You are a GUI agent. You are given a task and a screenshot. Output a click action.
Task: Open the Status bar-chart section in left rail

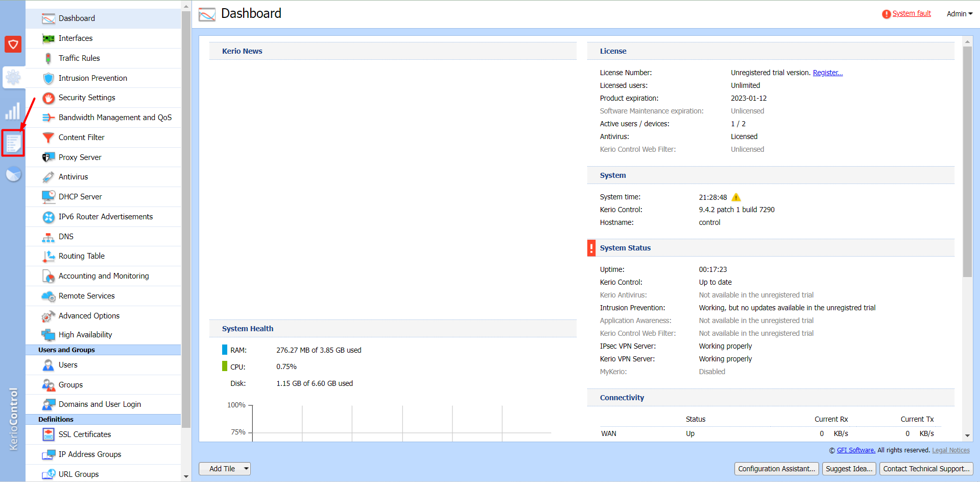pos(13,111)
